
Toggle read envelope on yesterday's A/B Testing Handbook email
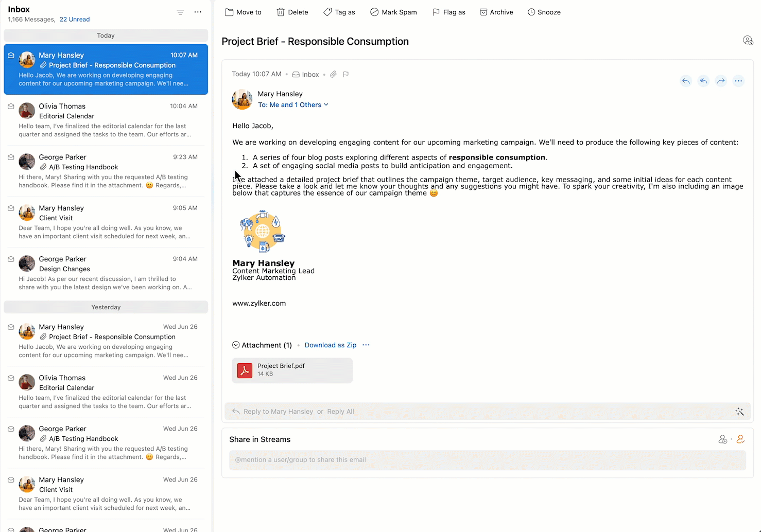[x=11, y=429]
